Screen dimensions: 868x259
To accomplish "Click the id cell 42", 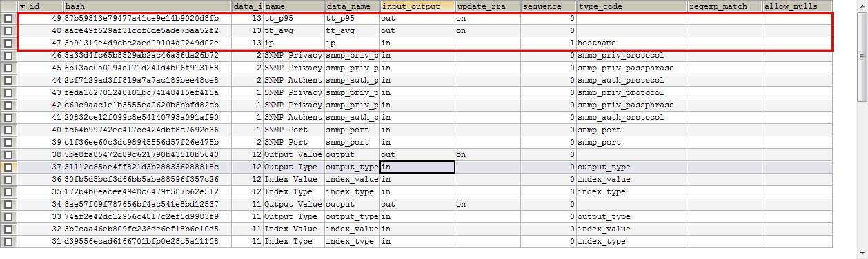I will pyautogui.click(x=40, y=105).
